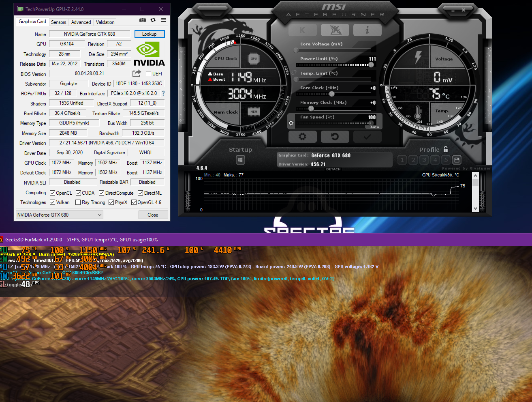Select the Graphics Card tab

tap(32, 21)
